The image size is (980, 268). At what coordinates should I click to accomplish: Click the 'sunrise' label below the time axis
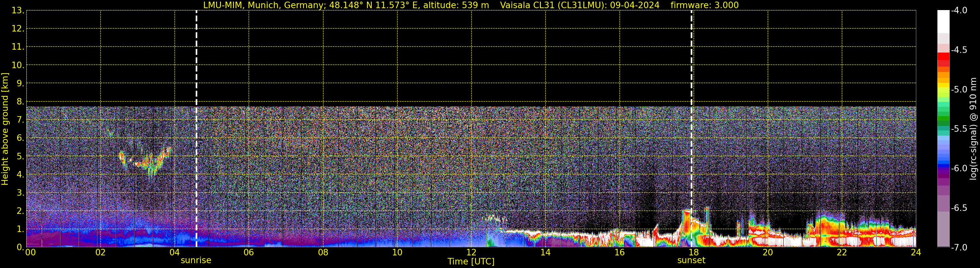[196, 261]
